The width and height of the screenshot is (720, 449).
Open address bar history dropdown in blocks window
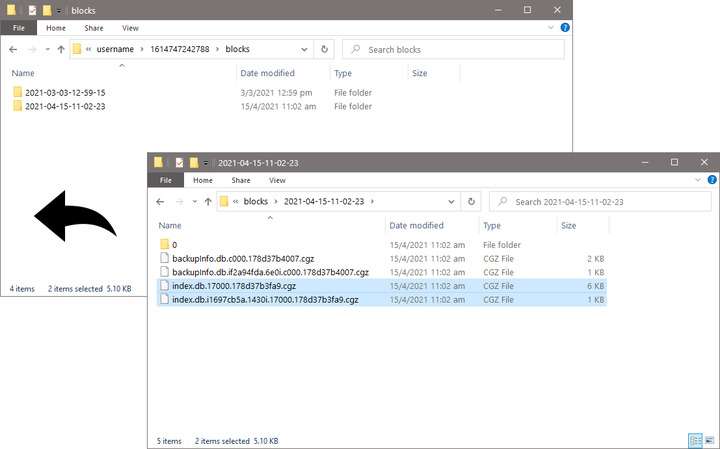tap(304, 49)
